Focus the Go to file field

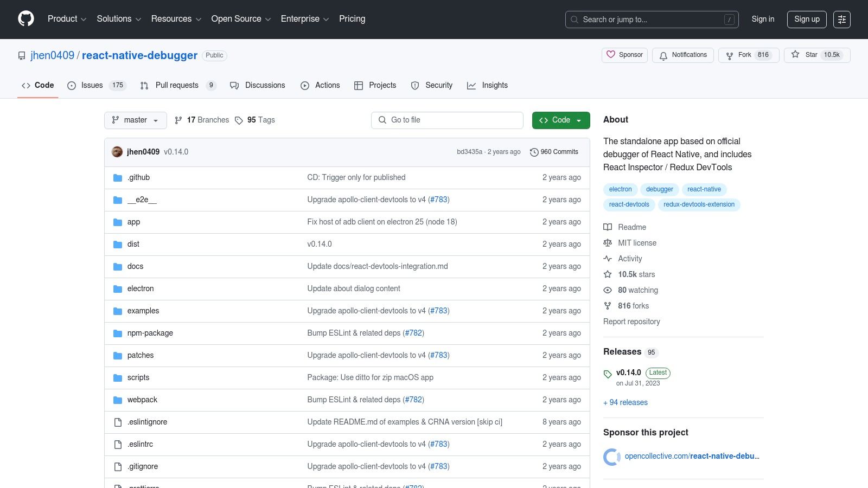click(447, 120)
